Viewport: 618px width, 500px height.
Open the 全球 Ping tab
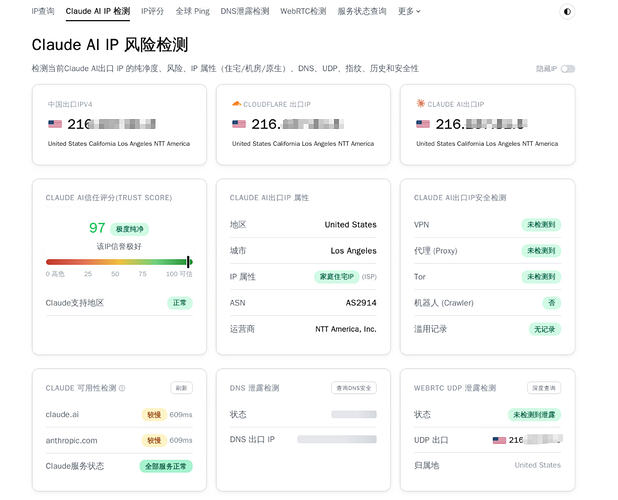pyautogui.click(x=192, y=11)
